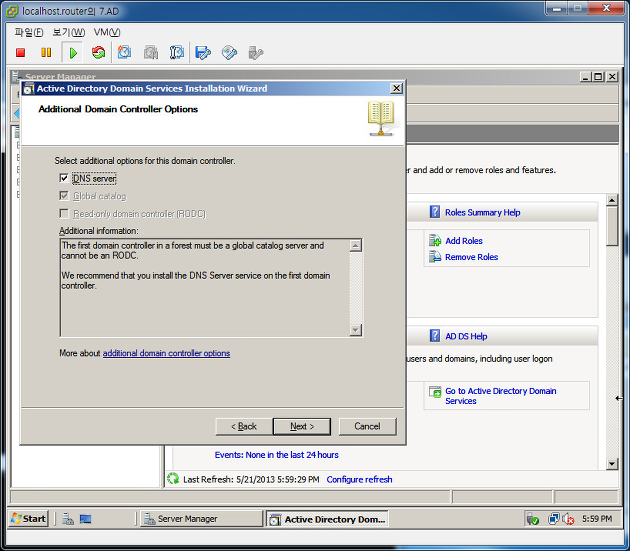
Task: Click the Additional information box up scroll arrow
Action: pyautogui.click(x=356, y=246)
